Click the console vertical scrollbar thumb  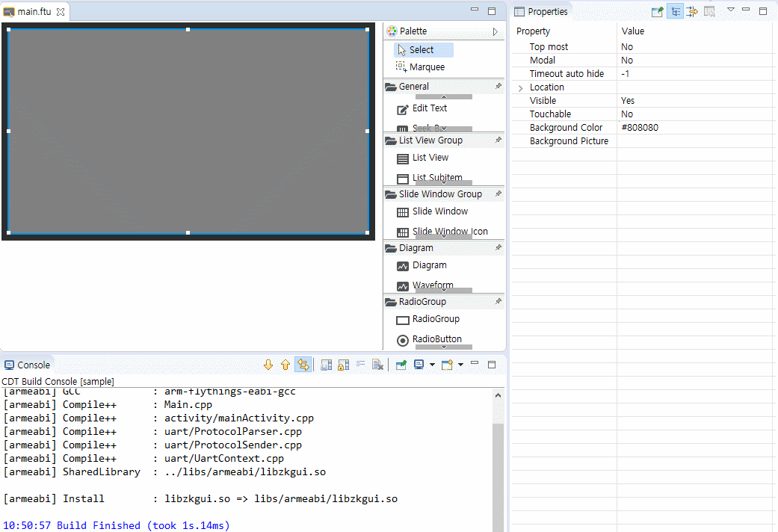coord(498,477)
